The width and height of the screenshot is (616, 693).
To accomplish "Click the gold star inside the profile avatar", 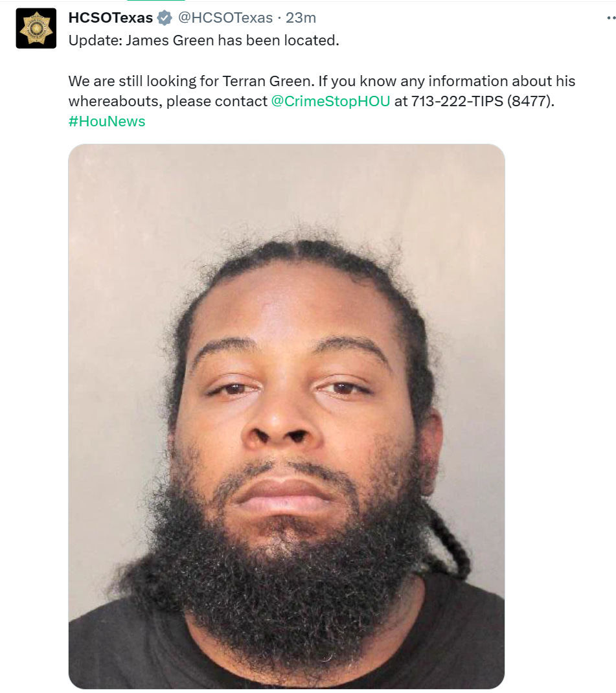I will click(x=36, y=28).
